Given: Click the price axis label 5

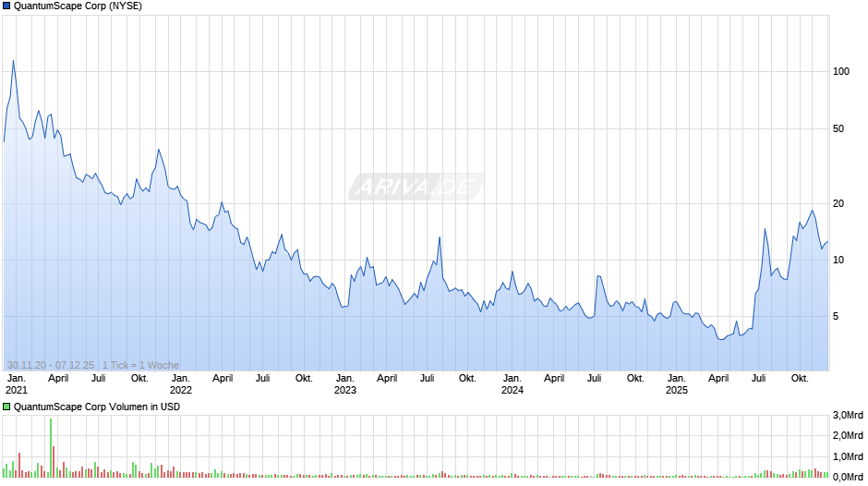Looking at the screenshot, I should [836, 316].
